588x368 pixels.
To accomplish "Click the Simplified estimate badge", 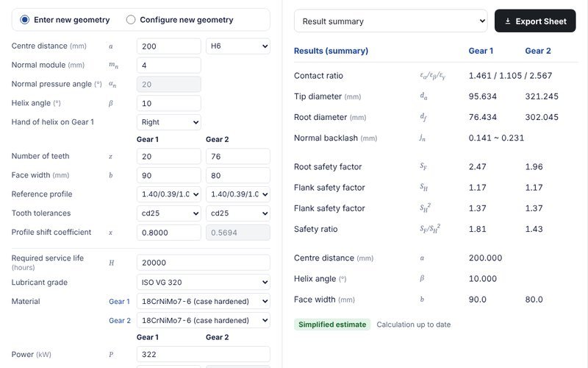I will click(x=332, y=325).
